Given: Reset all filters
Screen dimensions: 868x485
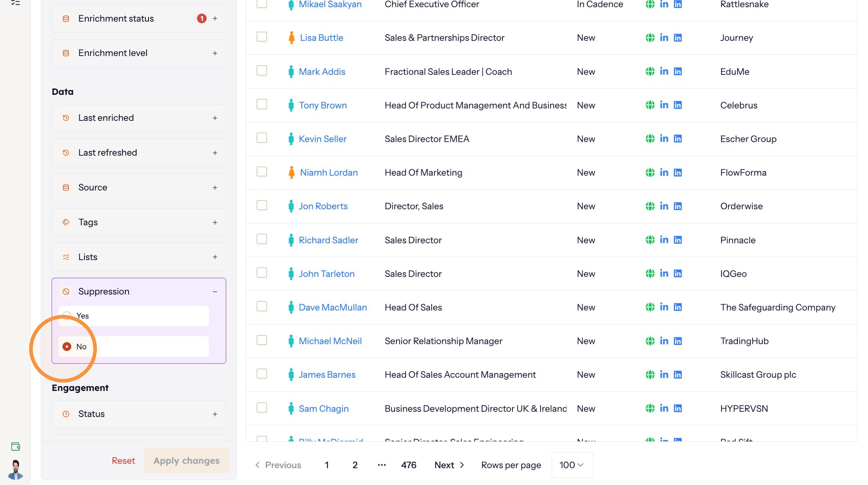Looking at the screenshot, I should pos(123,461).
